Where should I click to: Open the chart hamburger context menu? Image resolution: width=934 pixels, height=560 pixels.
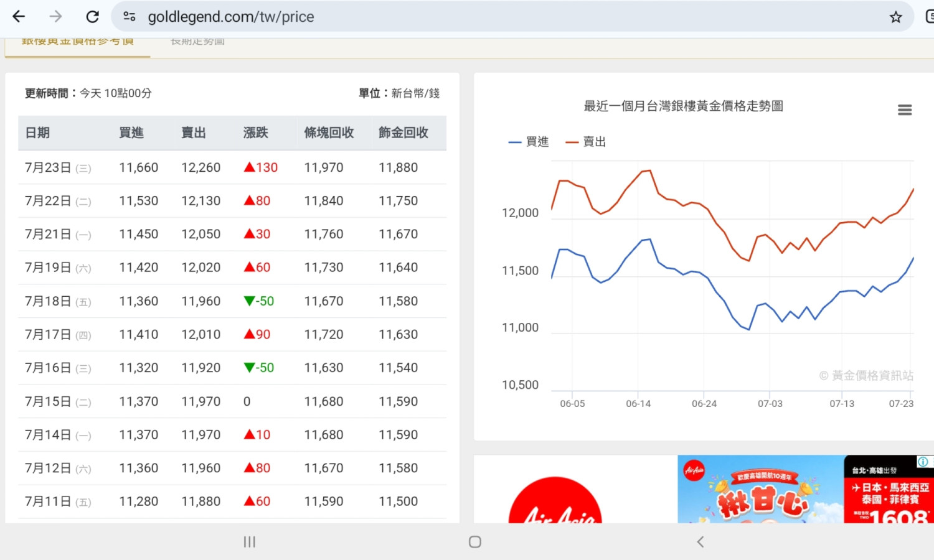point(904,110)
